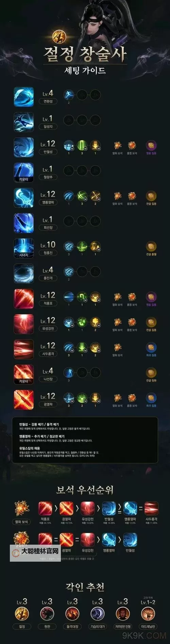This screenshot has width=170, height=644.
Task: Select the 저주받은 인형 engraving icon
Action: pyautogui.click(x=123, y=614)
